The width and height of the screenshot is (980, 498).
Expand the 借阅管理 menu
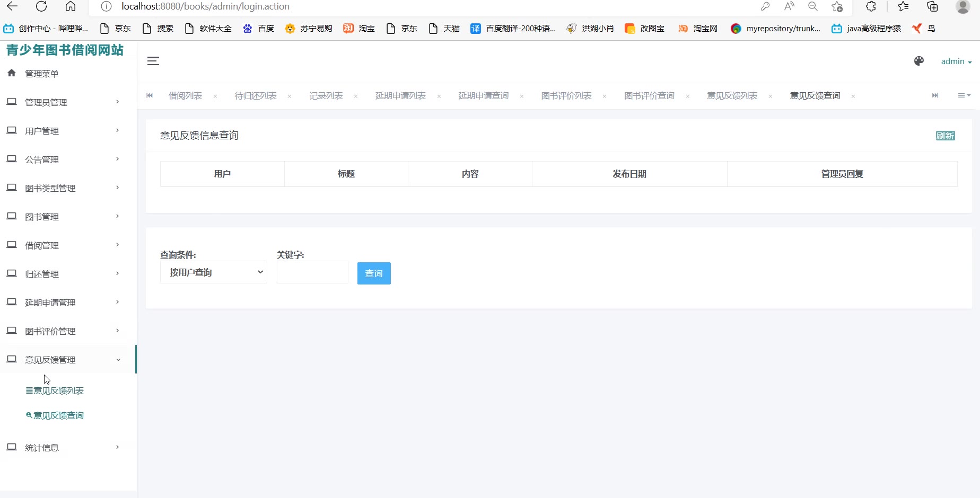tap(68, 245)
